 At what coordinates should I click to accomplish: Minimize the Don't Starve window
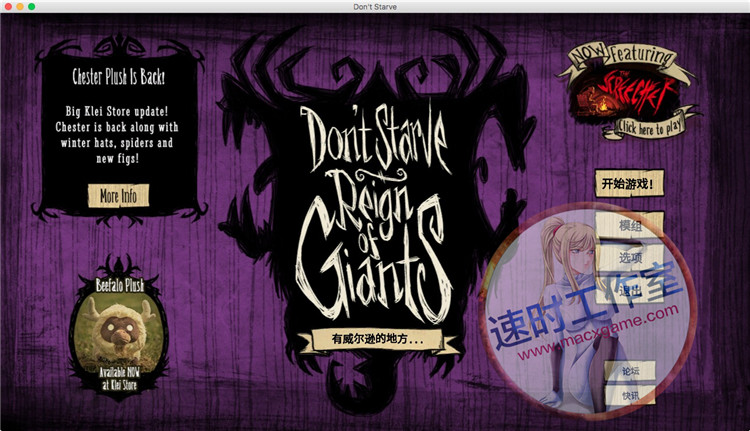pos(20,7)
